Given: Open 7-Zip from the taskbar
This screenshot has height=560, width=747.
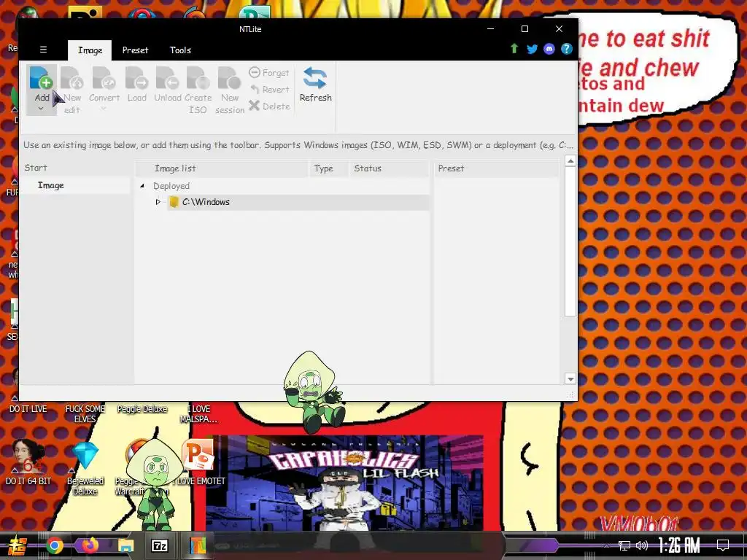Looking at the screenshot, I should pos(160,545).
